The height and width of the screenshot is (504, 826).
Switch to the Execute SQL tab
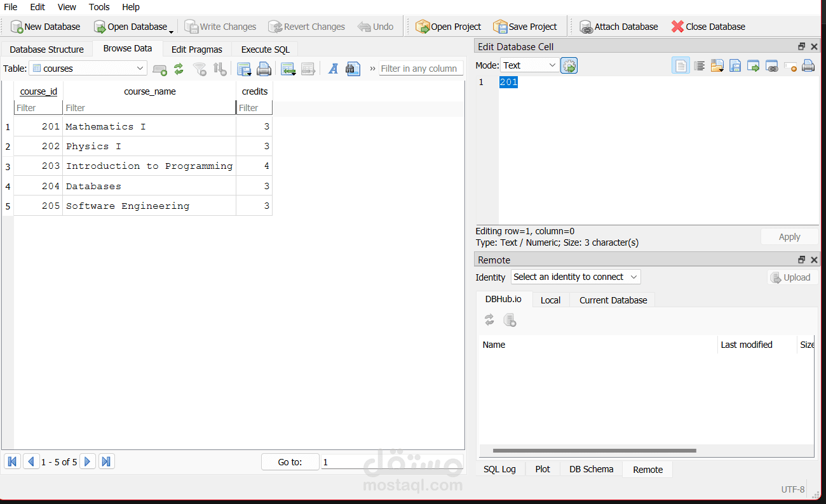(265, 49)
